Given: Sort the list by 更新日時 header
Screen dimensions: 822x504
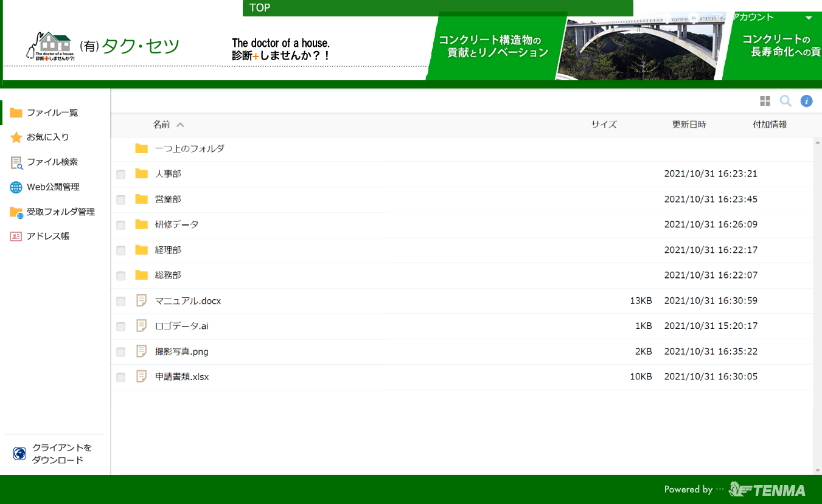Looking at the screenshot, I should [x=689, y=125].
